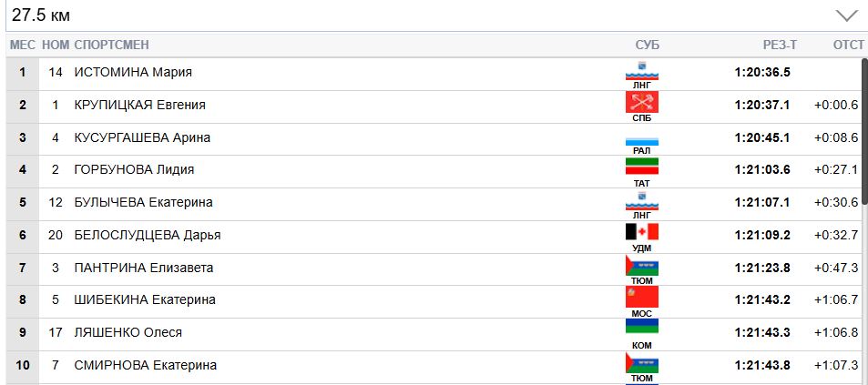Click result time 1:20:37.1

point(761,105)
